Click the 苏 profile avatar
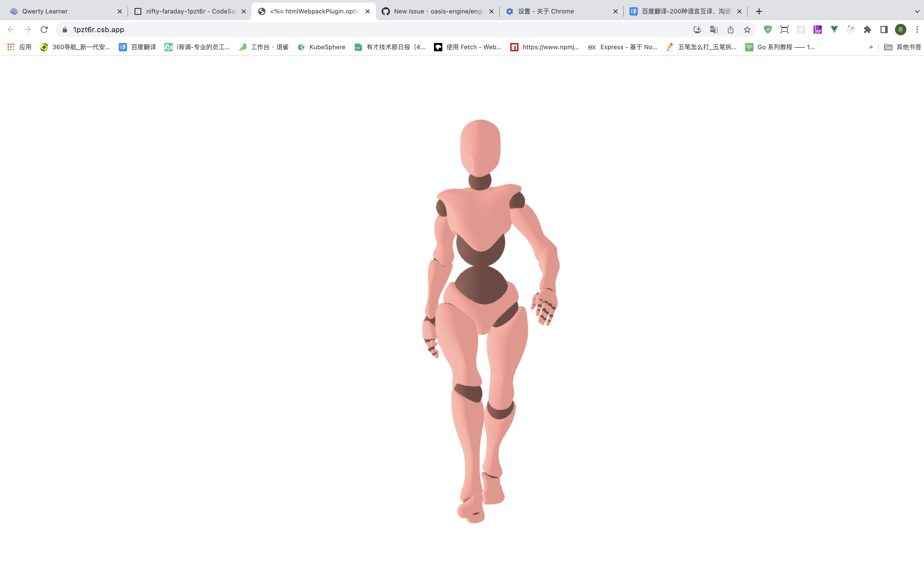The height and width of the screenshot is (570, 924). click(x=901, y=29)
